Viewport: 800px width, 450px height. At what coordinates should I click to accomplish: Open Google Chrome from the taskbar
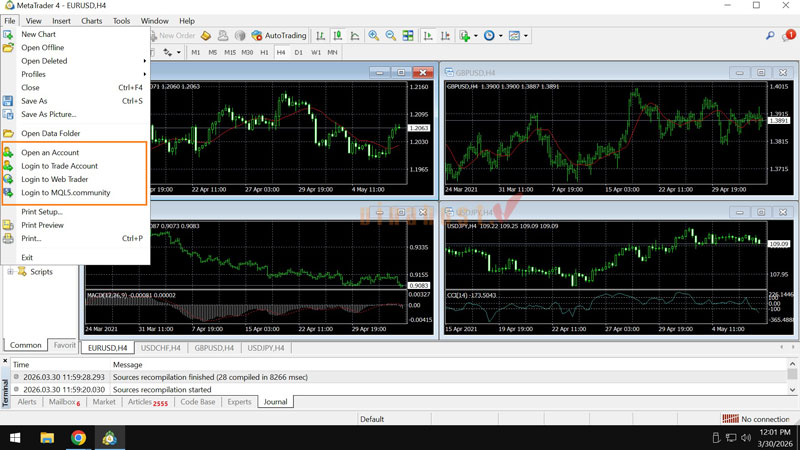click(x=78, y=438)
